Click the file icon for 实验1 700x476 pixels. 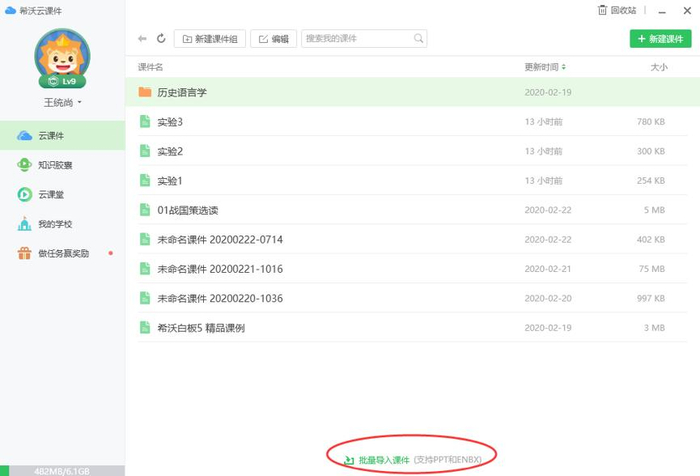click(145, 180)
